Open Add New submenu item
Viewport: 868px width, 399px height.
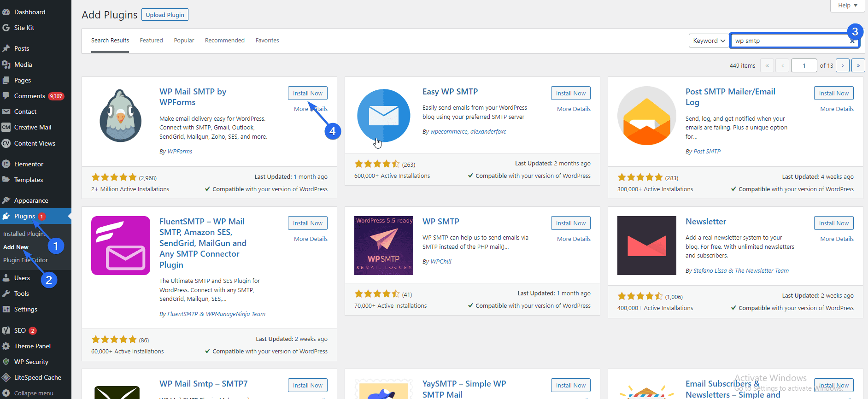[x=16, y=247]
